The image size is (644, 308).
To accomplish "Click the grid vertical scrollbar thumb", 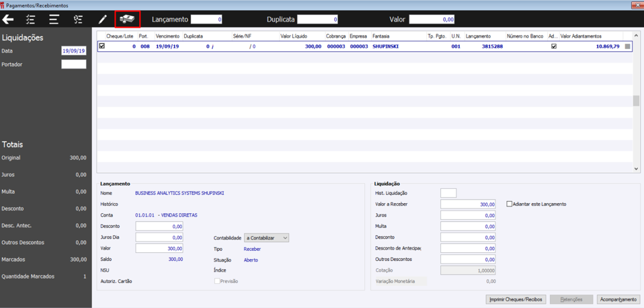I will point(636,100).
